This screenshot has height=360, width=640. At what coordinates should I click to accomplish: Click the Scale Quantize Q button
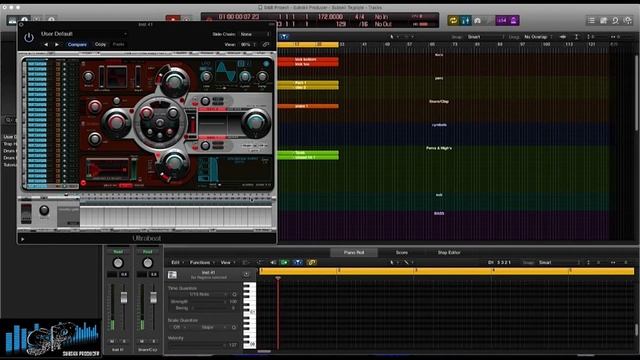(x=234, y=327)
